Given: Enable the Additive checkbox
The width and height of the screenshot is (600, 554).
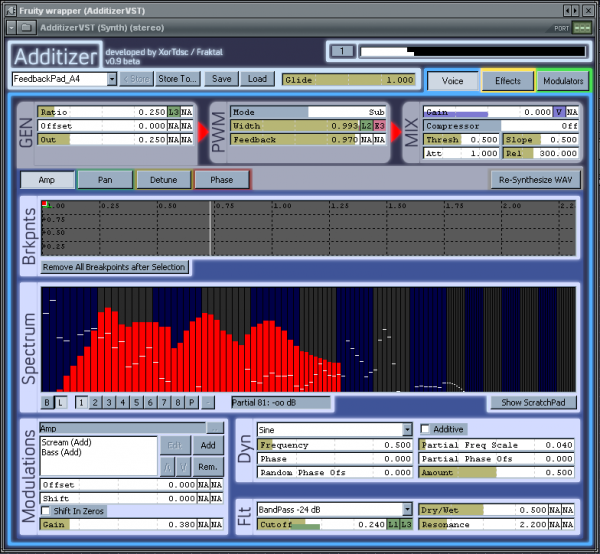Looking at the screenshot, I should tap(425, 429).
